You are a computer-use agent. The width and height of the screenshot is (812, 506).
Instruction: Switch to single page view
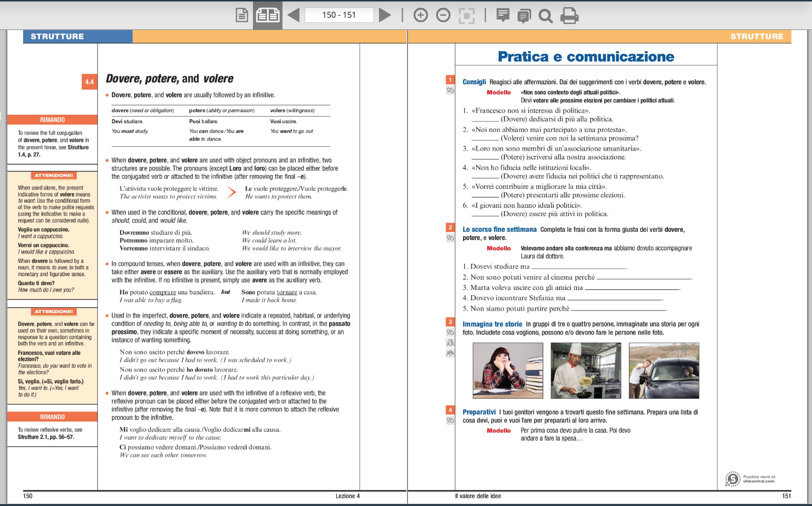click(242, 15)
